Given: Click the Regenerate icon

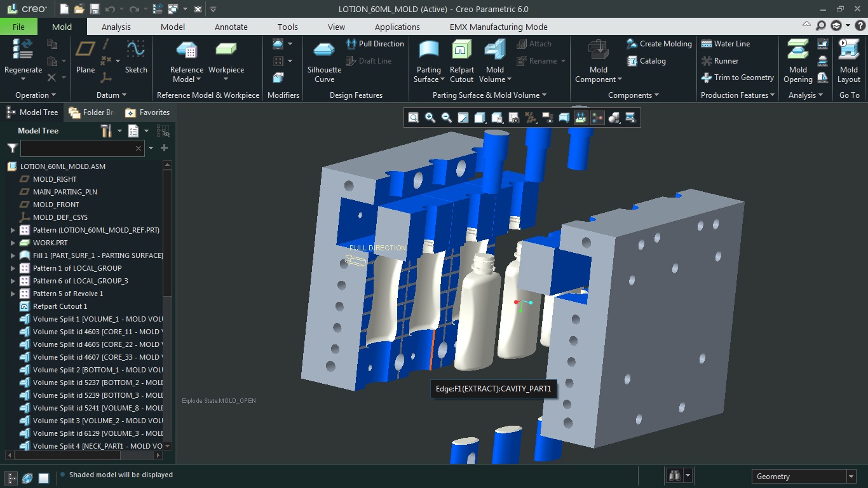Looking at the screenshot, I should [x=24, y=50].
